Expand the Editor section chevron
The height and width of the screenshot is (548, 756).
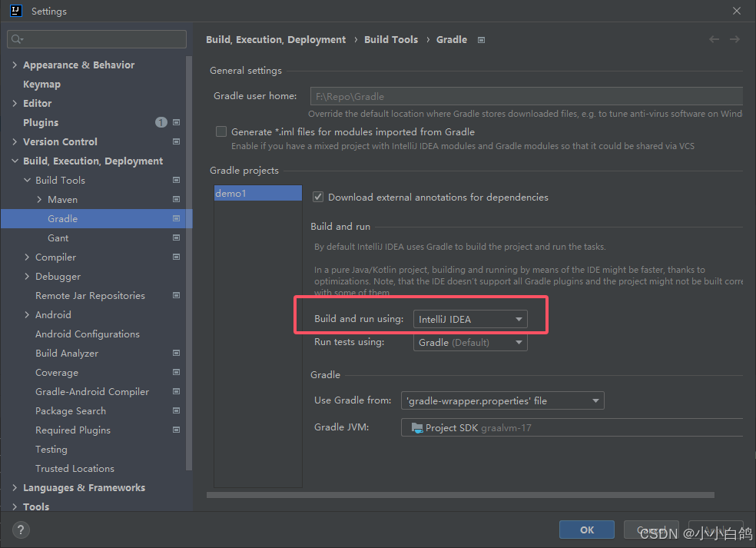coord(15,103)
